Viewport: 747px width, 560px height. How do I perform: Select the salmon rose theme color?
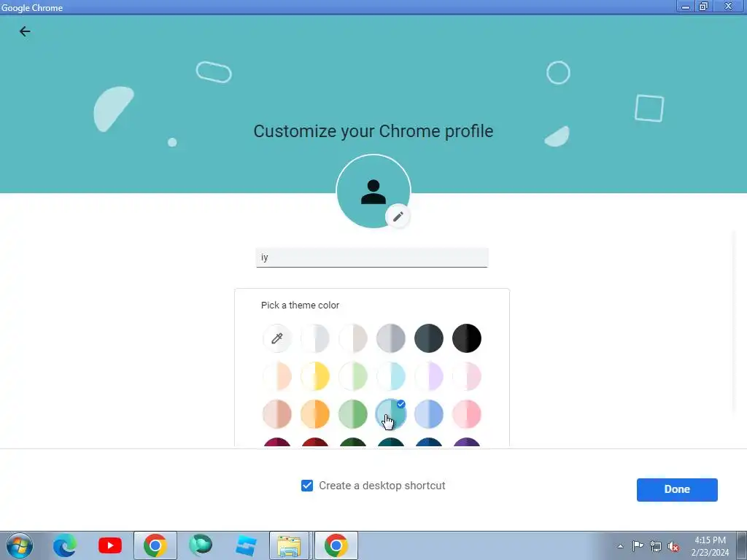[x=276, y=414]
